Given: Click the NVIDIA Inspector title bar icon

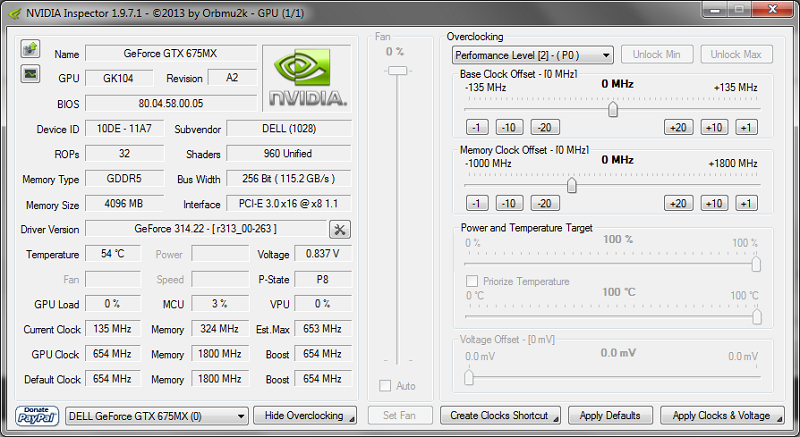Looking at the screenshot, I should [x=14, y=13].
